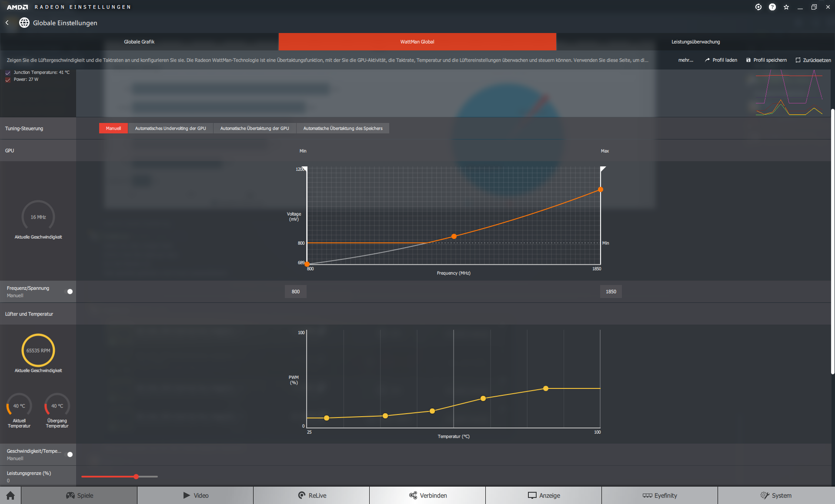Expand description with mehr... link
The height and width of the screenshot is (504, 835).
tap(685, 60)
